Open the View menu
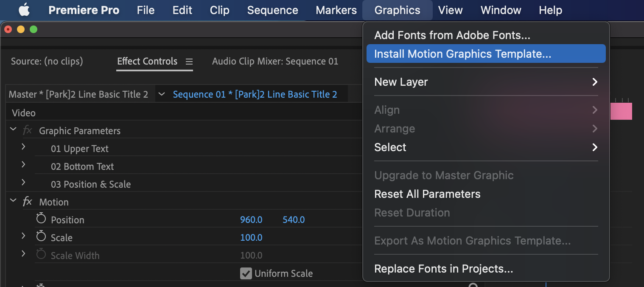 451,10
